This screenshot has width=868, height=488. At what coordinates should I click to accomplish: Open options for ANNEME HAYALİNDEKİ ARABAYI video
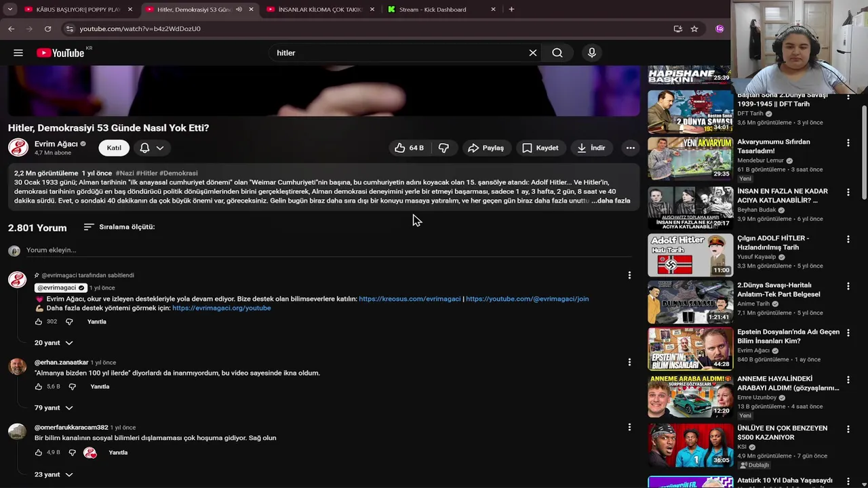[848, 380]
